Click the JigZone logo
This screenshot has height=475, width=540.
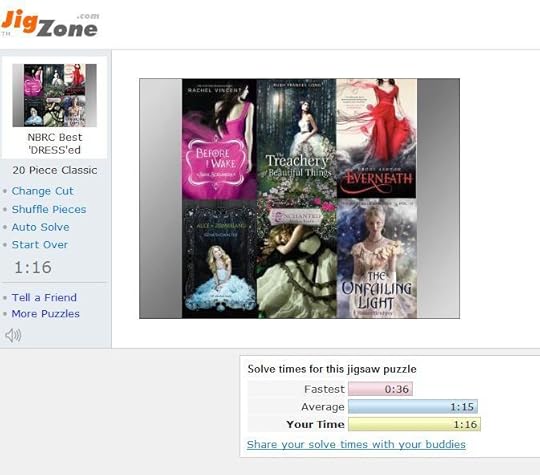click(50, 23)
